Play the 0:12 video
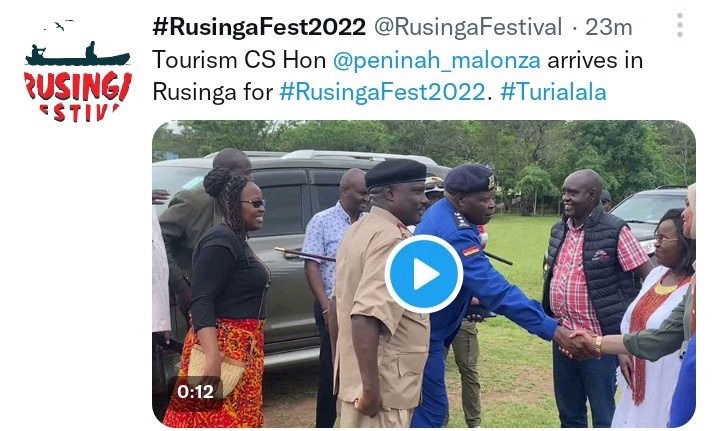720x431 pixels. point(423,274)
